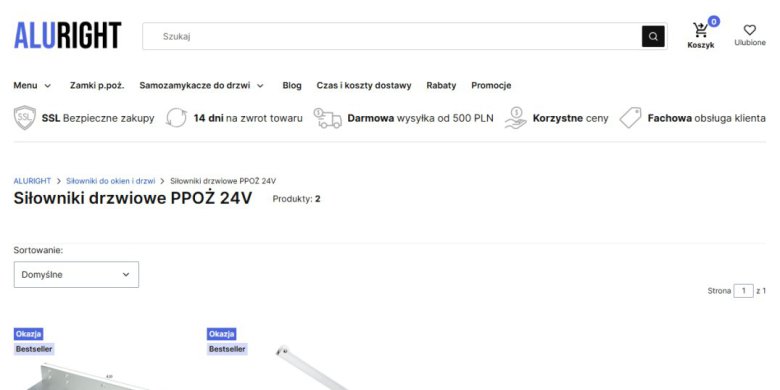
Task: Click 'Darmowa wysyłka od 500 PLN' text
Action: 420,118
